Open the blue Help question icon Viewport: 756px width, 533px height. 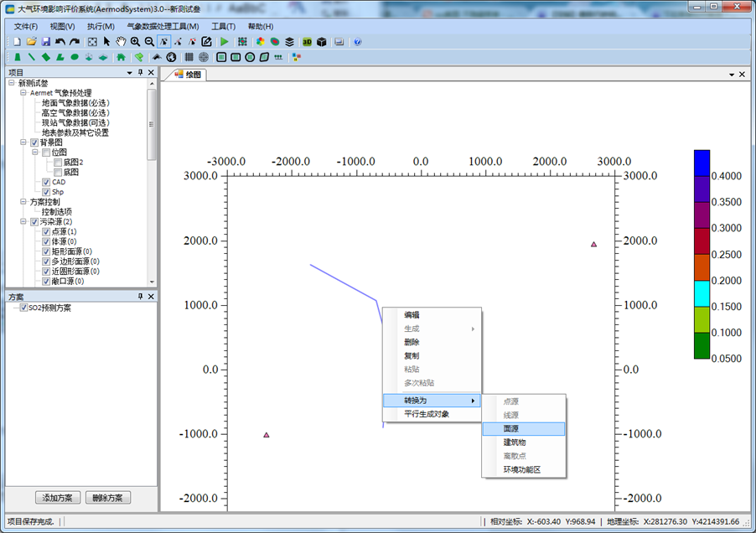click(x=358, y=42)
